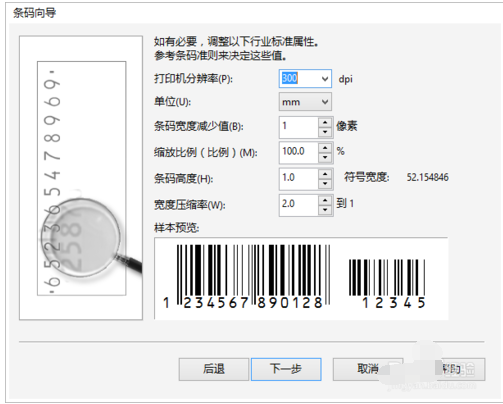This screenshot has height=404, width=503.
Task: Click the 条码宽度减少值(B) label
Action: [x=199, y=126]
